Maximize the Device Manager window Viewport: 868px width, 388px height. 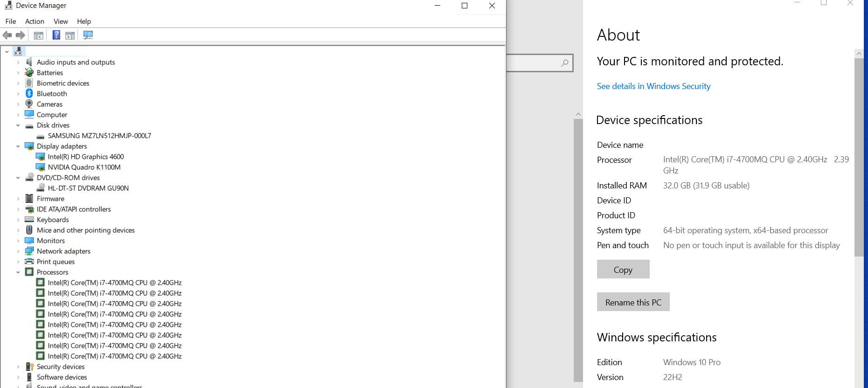(x=465, y=6)
